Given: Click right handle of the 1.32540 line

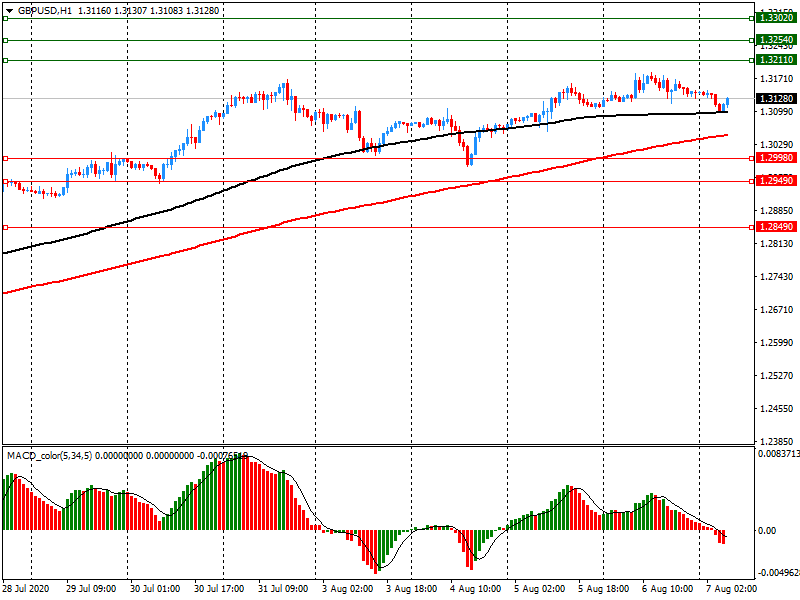Looking at the screenshot, I should pyautogui.click(x=752, y=40).
